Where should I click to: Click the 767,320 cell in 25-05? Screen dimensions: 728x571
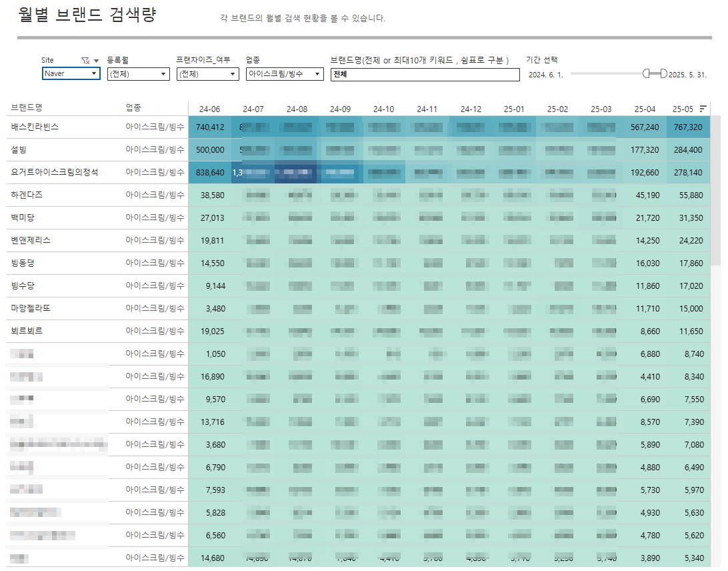(688, 127)
